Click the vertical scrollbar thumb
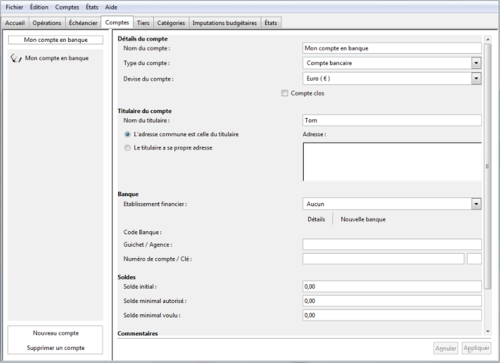Viewport: 500px width, 363px height. click(x=488, y=166)
